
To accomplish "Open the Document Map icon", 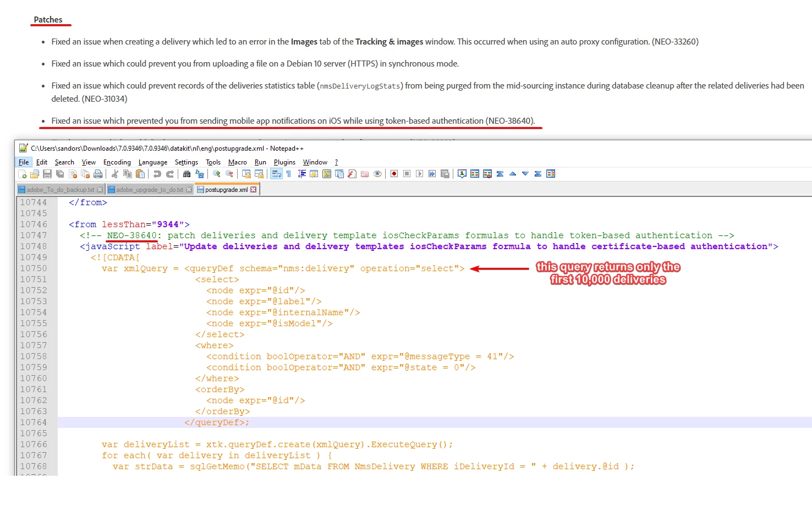I will point(327,174).
